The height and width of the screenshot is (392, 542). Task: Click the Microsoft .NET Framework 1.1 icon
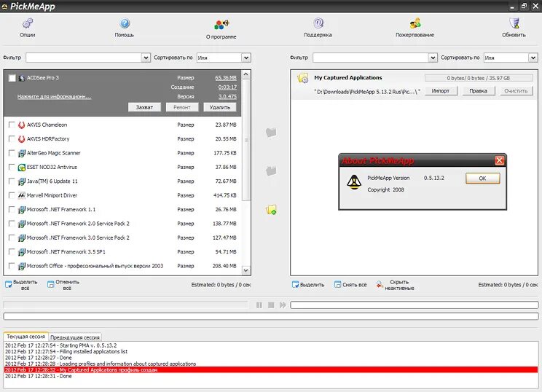point(21,210)
